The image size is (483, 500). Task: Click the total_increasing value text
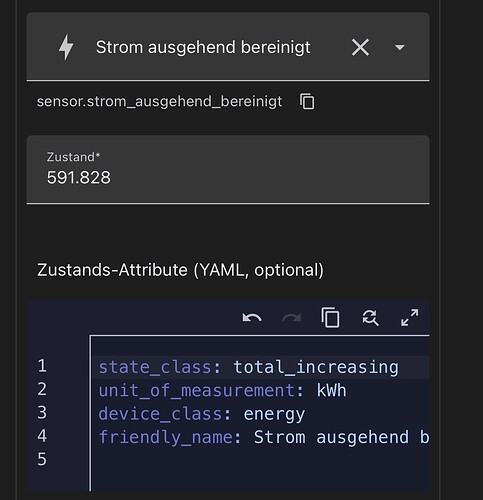[x=316, y=367]
